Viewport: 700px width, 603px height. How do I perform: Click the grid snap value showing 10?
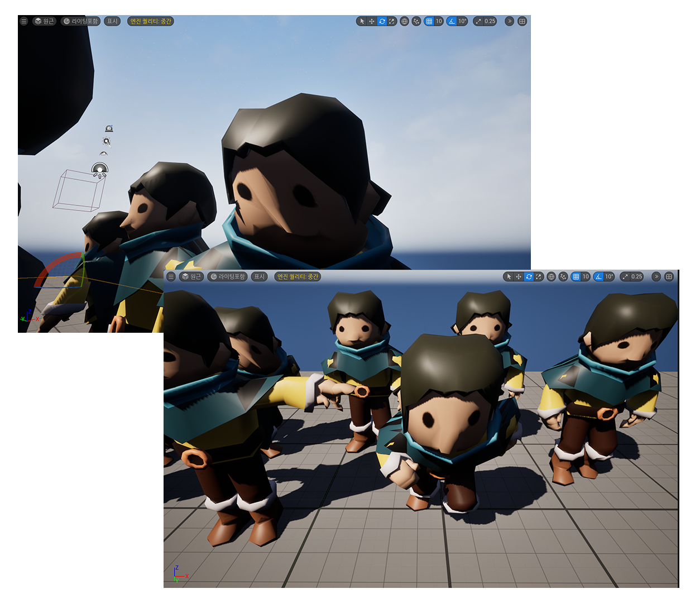tap(439, 21)
